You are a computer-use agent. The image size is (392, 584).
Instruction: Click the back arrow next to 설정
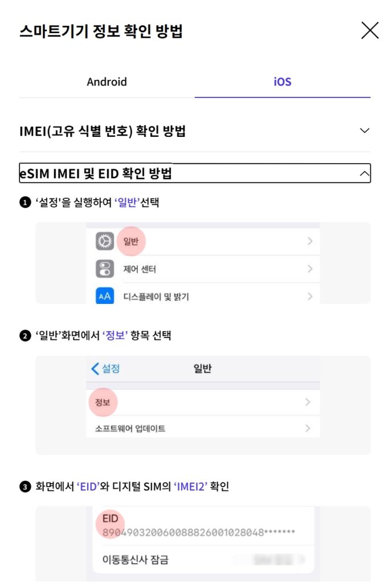[x=95, y=368]
